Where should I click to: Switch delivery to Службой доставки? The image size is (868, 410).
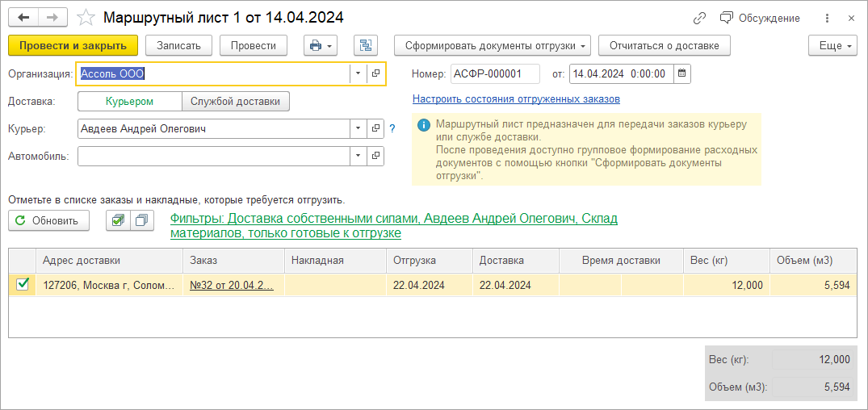pyautogui.click(x=235, y=102)
